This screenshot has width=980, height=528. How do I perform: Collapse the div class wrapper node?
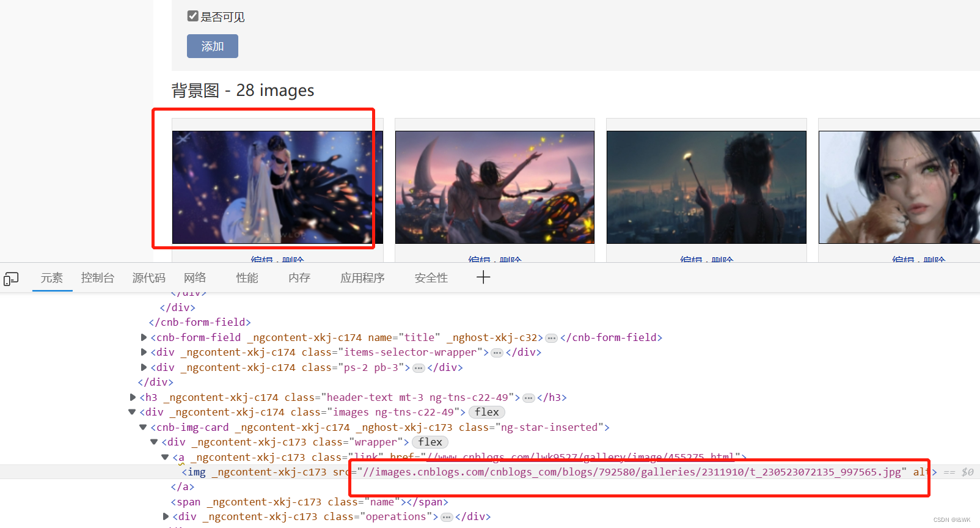pos(154,442)
